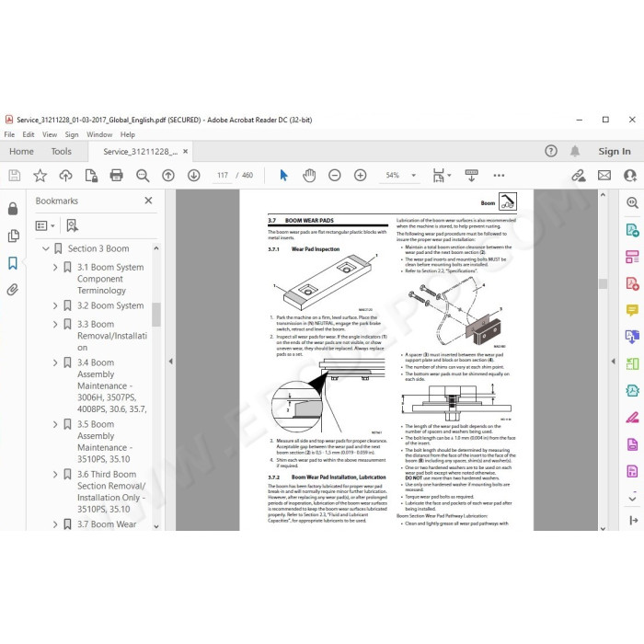Expand 3.7 Boom Wear bookmark

tap(55, 524)
